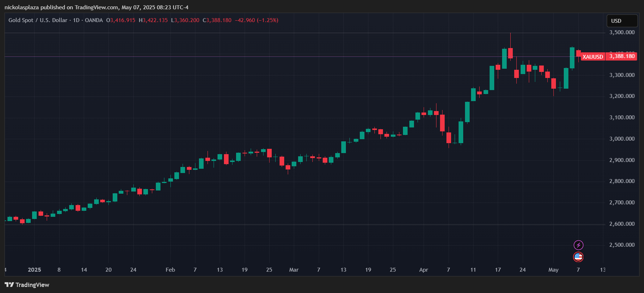Click the 3,500.000 price axis label
644x293 pixels.
[622, 32]
